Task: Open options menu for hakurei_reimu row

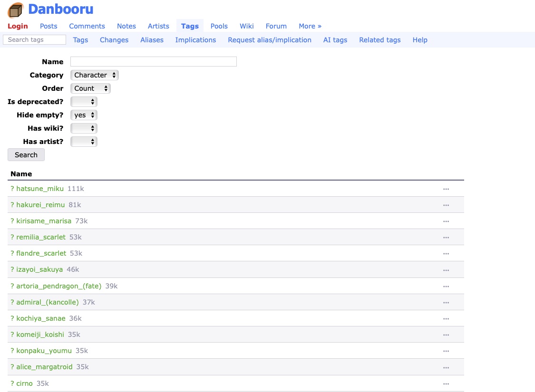Action: [x=446, y=205]
